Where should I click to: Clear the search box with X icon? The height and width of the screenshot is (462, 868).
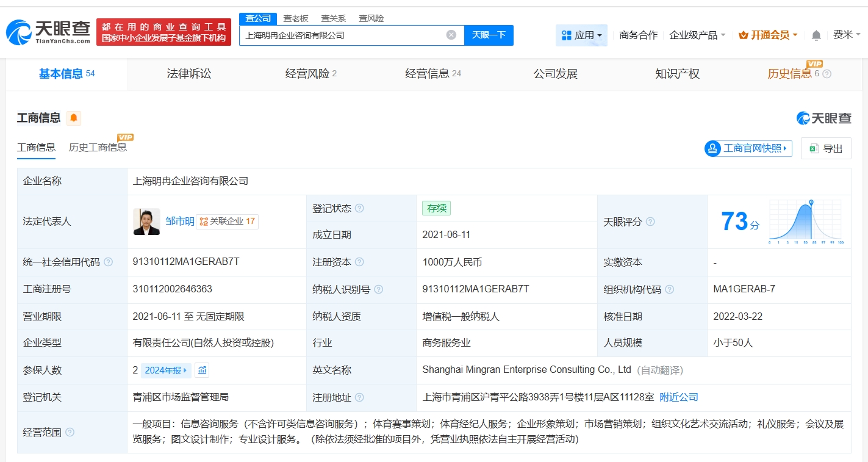point(451,35)
